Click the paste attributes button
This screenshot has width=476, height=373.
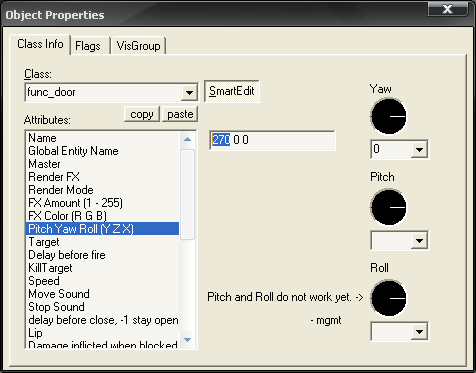(x=180, y=114)
